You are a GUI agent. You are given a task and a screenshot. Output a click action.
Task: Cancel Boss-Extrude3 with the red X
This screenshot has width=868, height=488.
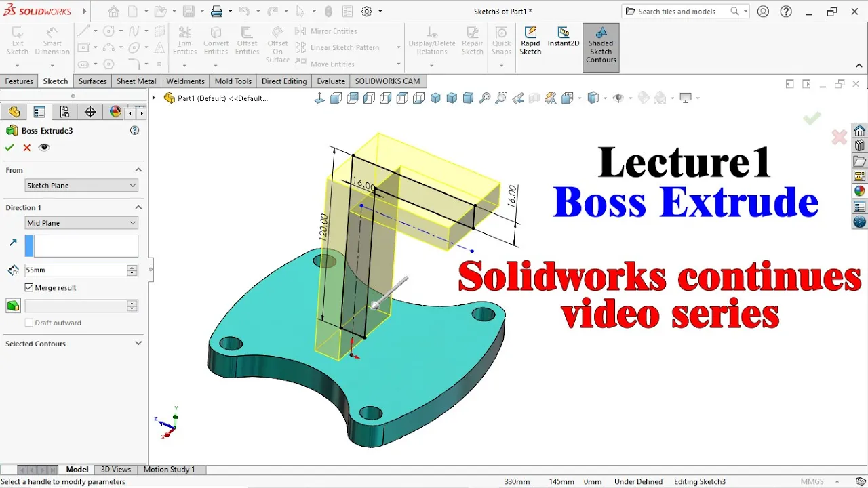27,148
